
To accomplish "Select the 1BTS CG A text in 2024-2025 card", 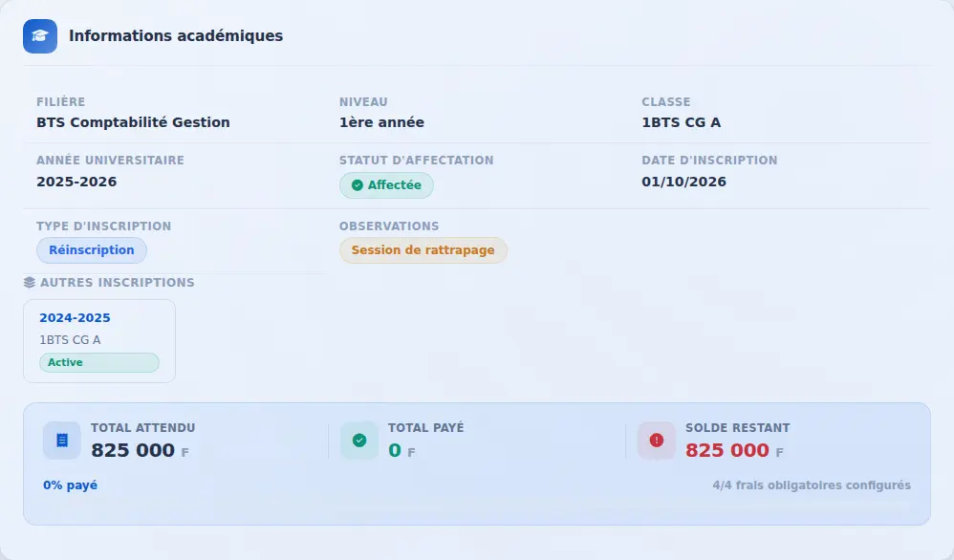I will [x=70, y=340].
